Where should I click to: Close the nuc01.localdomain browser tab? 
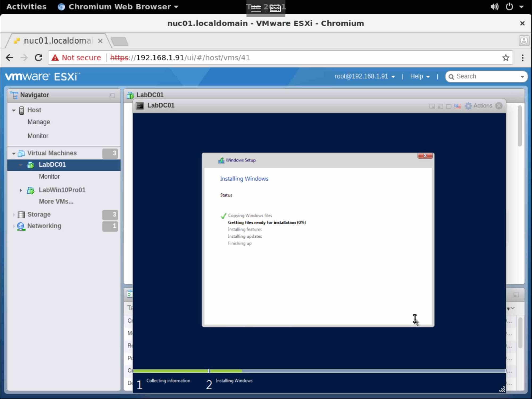[x=100, y=41]
